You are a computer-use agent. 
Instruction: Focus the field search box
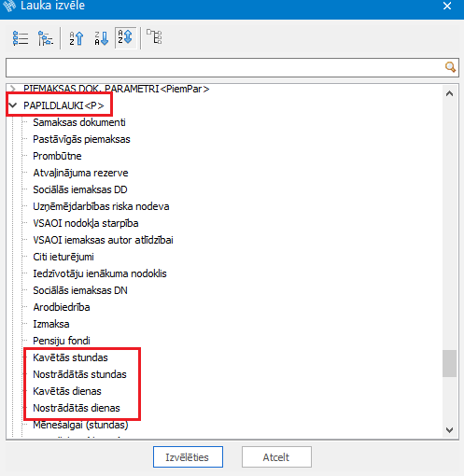coord(232,67)
